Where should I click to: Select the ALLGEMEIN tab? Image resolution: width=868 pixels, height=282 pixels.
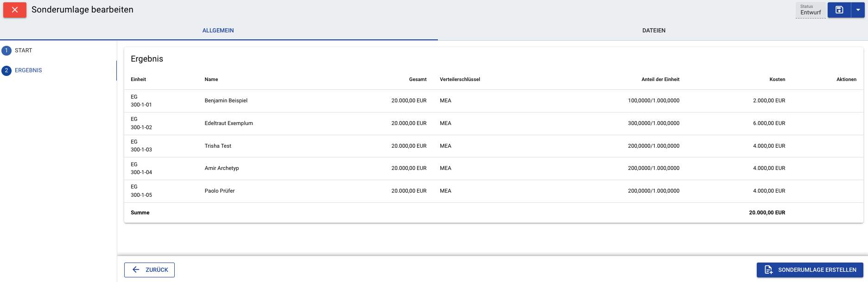218,31
